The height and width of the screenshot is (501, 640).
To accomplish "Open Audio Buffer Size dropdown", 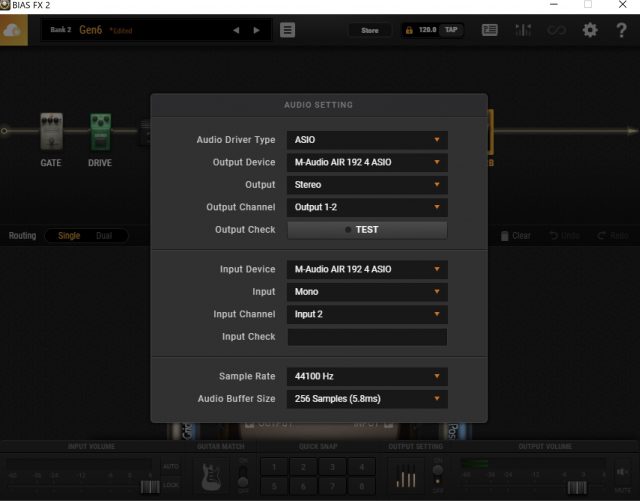I will [367, 399].
